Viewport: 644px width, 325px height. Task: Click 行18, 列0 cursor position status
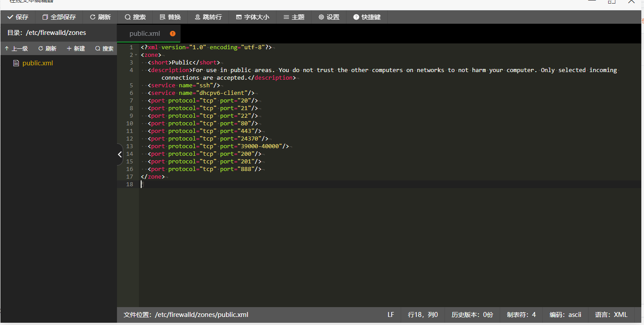click(x=423, y=315)
